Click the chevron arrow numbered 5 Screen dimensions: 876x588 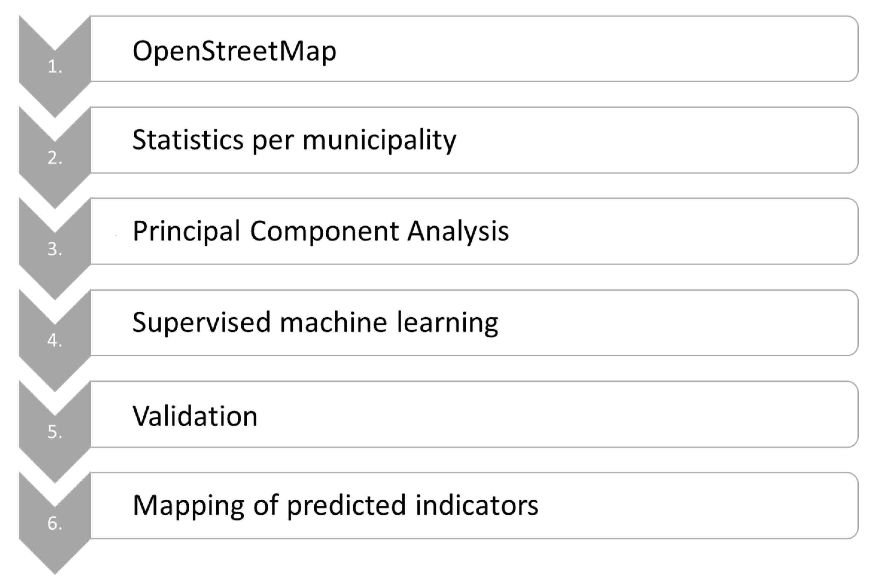(55, 431)
